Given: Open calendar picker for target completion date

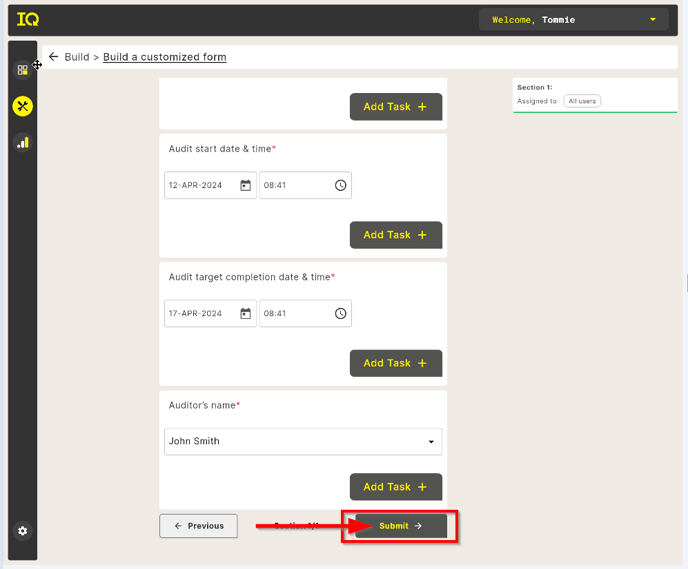Looking at the screenshot, I should tap(245, 313).
